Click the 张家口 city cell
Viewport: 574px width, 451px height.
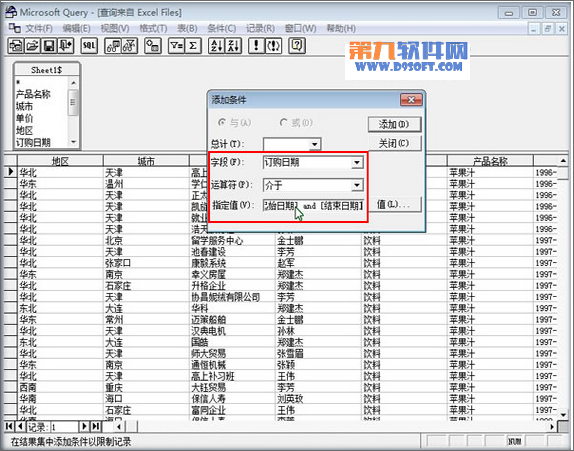click(x=146, y=263)
